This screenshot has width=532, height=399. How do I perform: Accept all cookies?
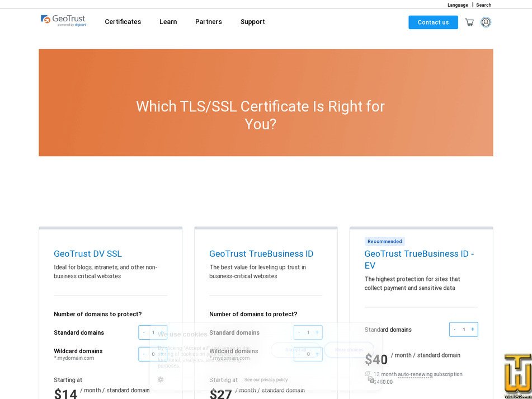pyautogui.click(x=297, y=350)
